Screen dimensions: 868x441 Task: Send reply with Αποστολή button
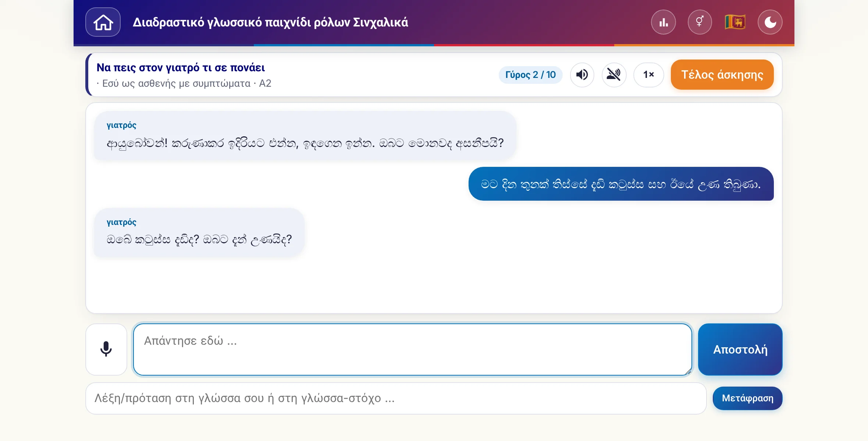tap(740, 349)
